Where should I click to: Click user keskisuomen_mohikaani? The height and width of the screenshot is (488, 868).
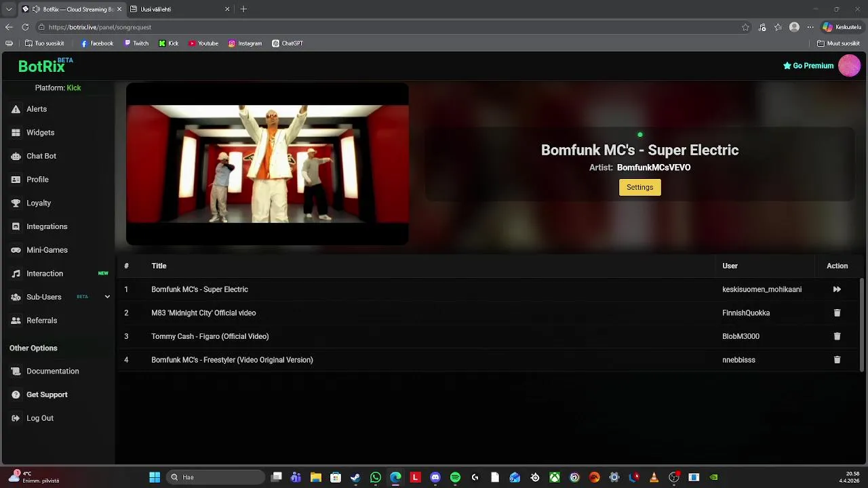(x=762, y=289)
